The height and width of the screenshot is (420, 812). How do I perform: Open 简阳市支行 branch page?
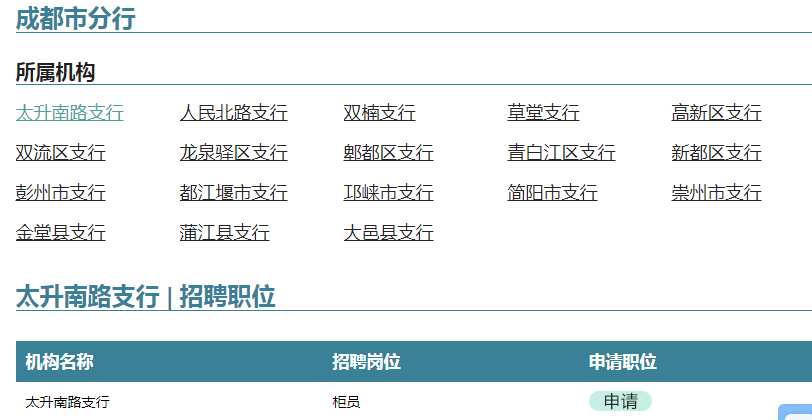coord(552,193)
